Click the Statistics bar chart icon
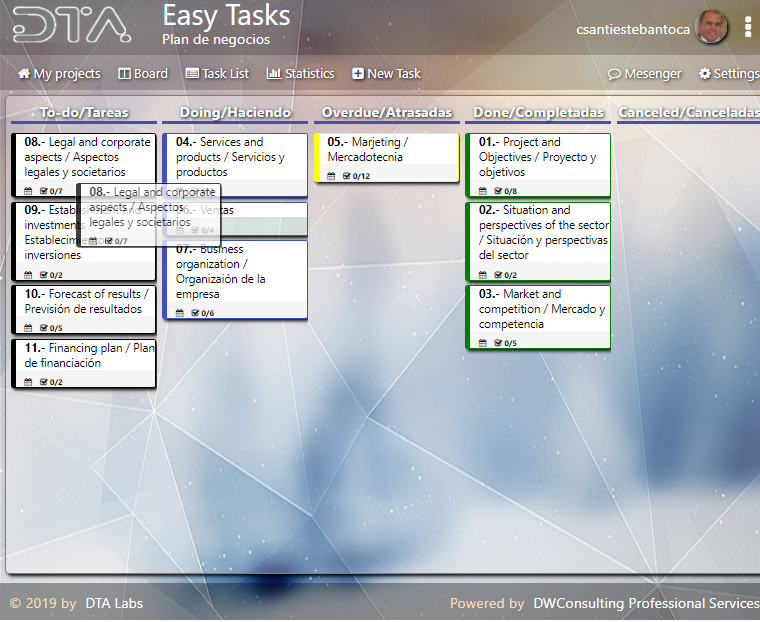Image resolution: width=760 pixels, height=622 pixels. point(273,74)
